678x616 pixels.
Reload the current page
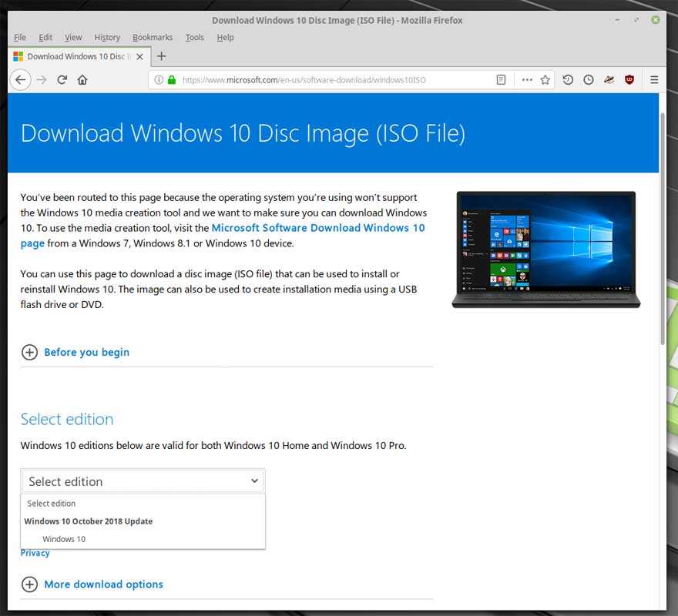tap(62, 79)
